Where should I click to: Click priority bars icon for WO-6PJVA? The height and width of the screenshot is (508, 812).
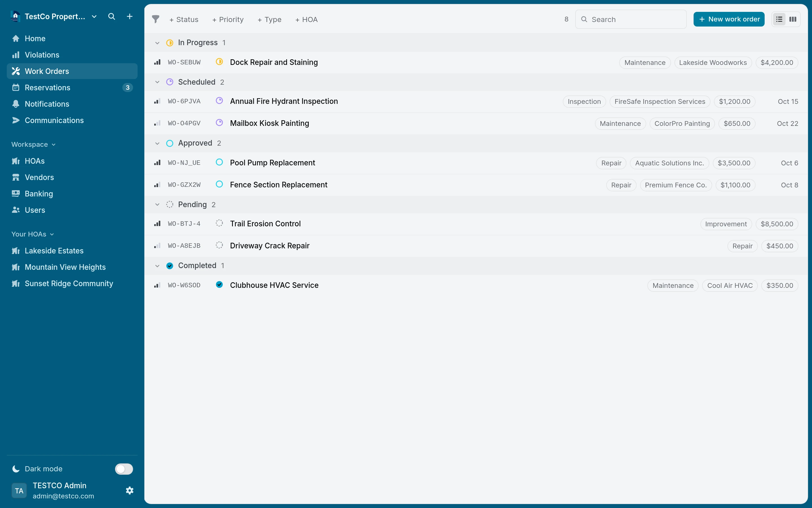tap(157, 101)
